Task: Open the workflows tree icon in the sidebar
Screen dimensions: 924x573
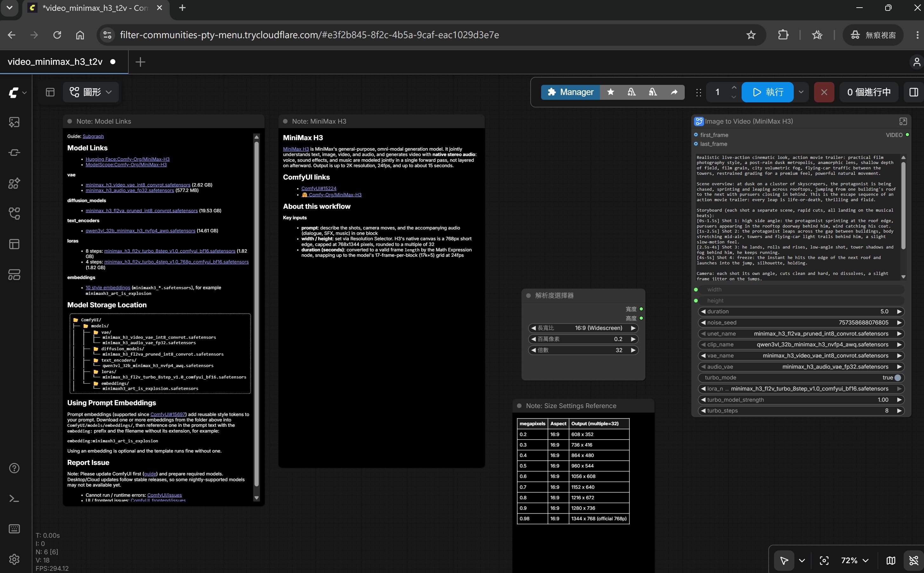Action: pyautogui.click(x=14, y=213)
